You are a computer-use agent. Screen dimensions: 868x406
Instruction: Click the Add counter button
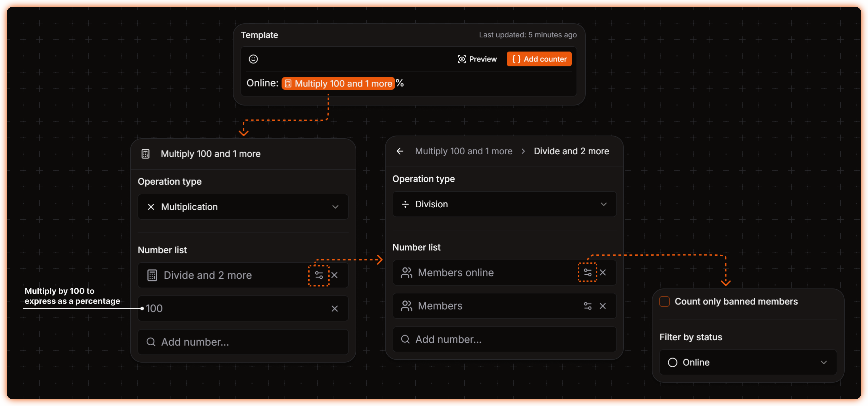(539, 59)
